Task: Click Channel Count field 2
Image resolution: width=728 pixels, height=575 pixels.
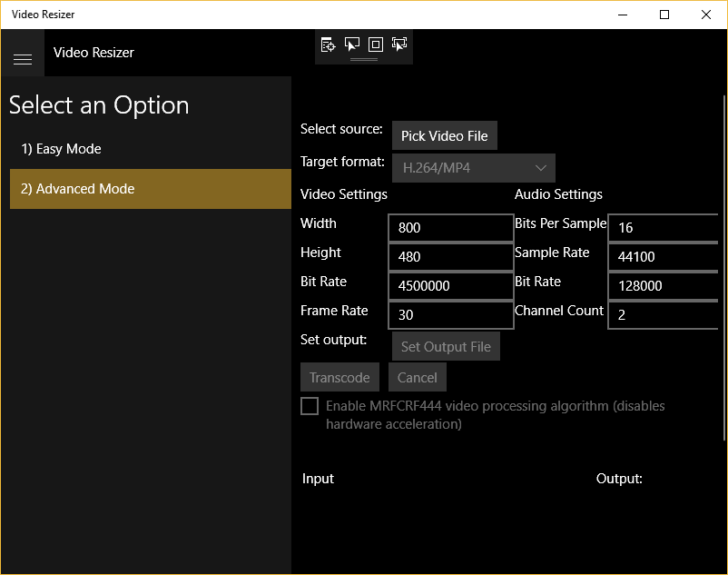Action: (664, 315)
